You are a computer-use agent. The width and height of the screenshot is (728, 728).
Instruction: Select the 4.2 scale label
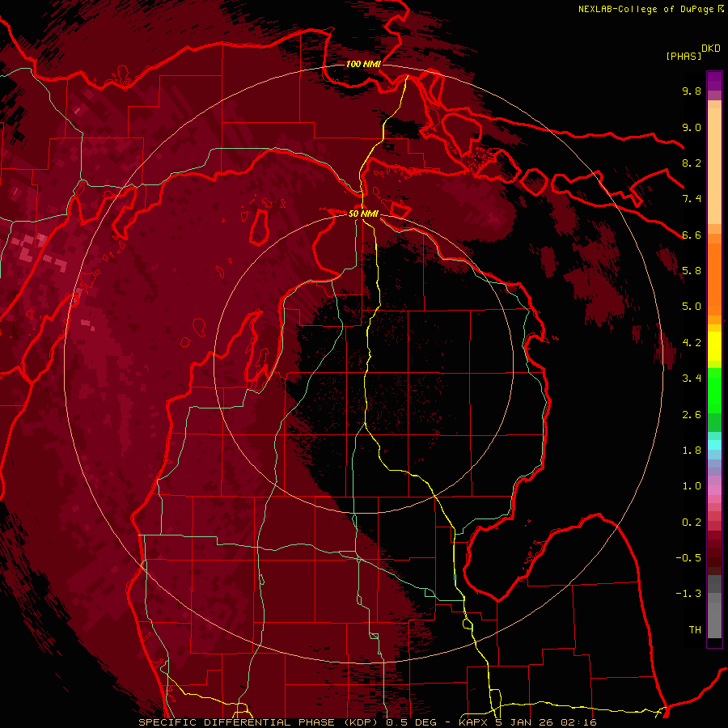[x=692, y=343]
